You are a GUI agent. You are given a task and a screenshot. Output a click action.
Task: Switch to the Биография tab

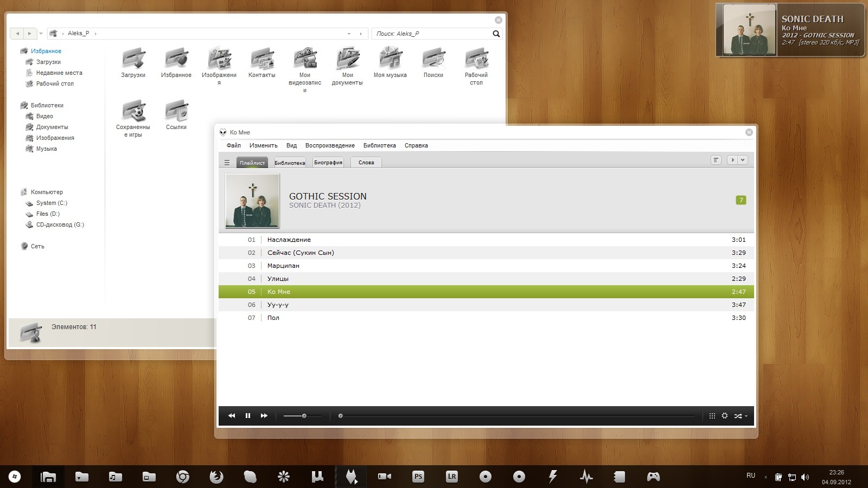328,163
